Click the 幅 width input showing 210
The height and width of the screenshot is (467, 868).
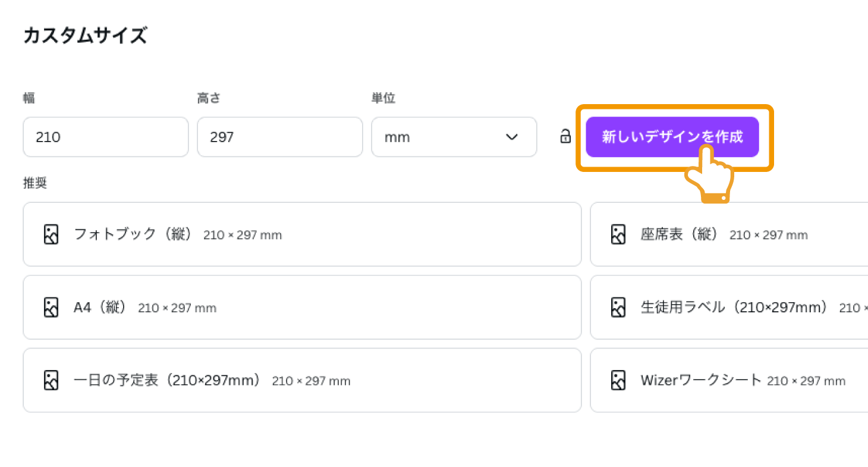pyautogui.click(x=105, y=137)
